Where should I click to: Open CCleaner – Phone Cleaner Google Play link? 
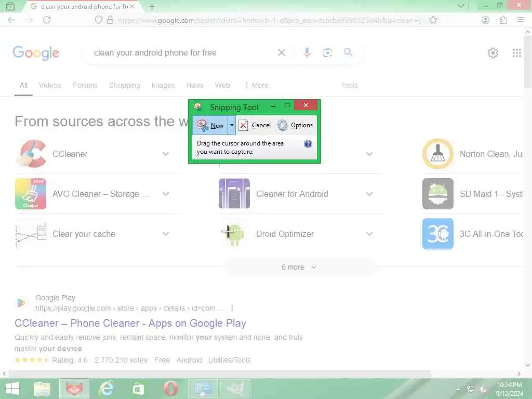tap(130, 323)
